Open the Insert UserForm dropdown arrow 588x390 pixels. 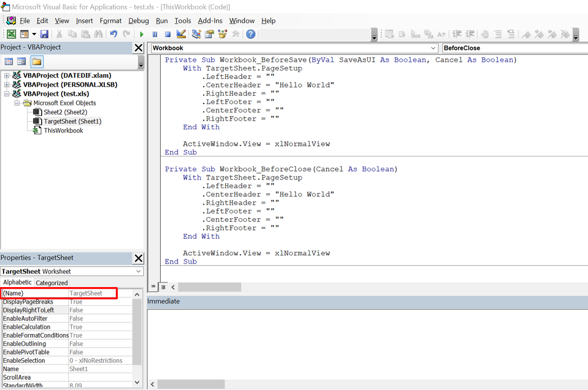pyautogui.click(x=34, y=34)
